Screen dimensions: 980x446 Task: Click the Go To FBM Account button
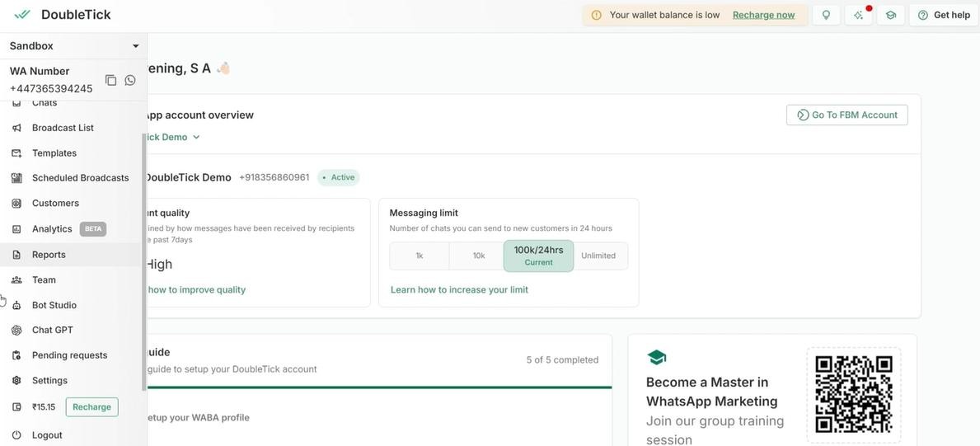click(x=846, y=115)
